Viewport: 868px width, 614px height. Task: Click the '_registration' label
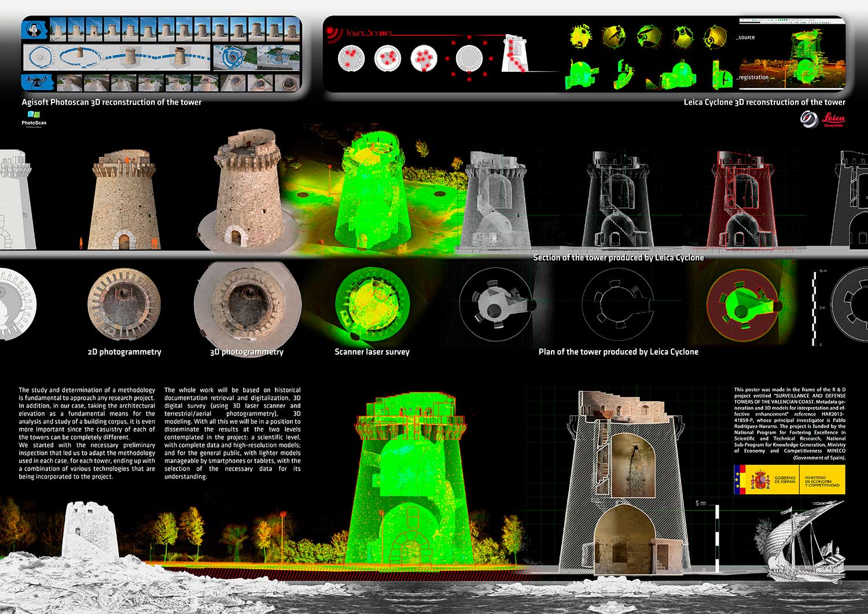(x=753, y=77)
